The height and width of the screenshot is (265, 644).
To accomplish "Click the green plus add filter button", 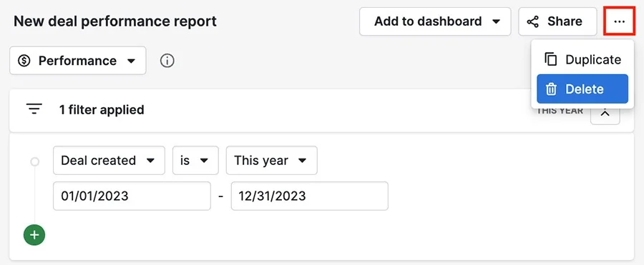I will (x=34, y=235).
